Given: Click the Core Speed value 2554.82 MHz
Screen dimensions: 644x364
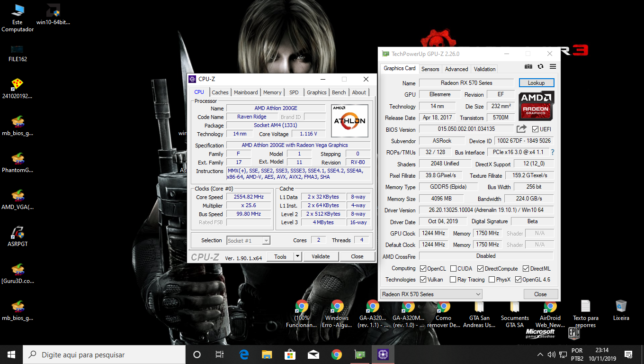Looking at the screenshot, I should pyautogui.click(x=249, y=197).
